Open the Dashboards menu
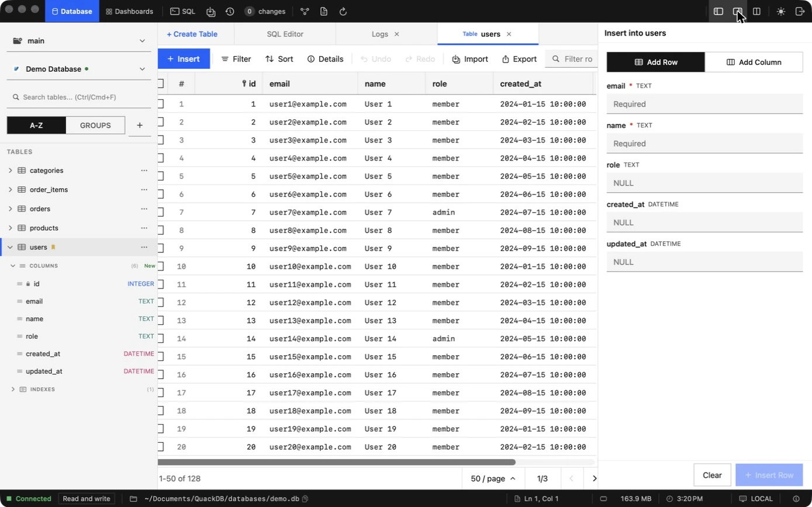The width and height of the screenshot is (812, 507). 129,11
